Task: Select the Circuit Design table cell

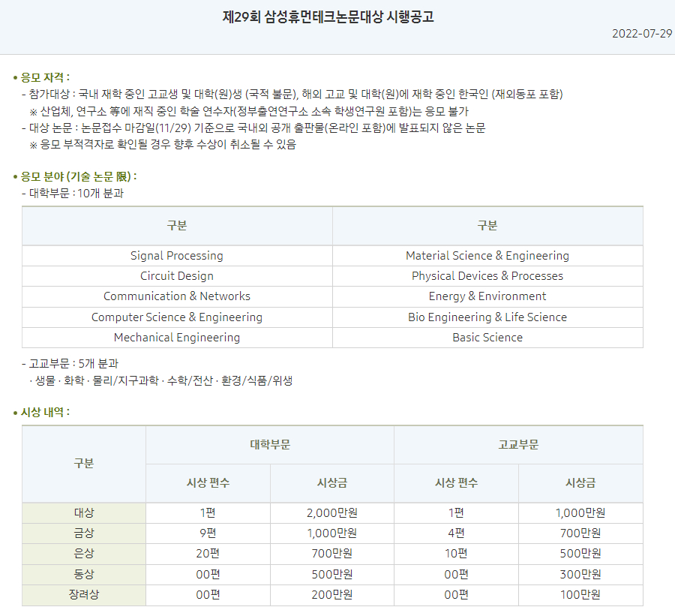Action: pos(177,276)
